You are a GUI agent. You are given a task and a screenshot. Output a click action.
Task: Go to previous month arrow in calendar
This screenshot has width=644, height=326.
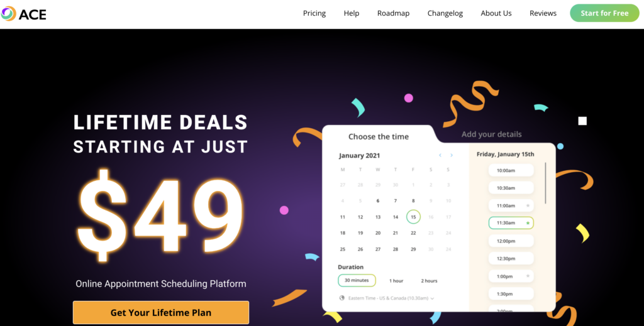pyautogui.click(x=440, y=155)
